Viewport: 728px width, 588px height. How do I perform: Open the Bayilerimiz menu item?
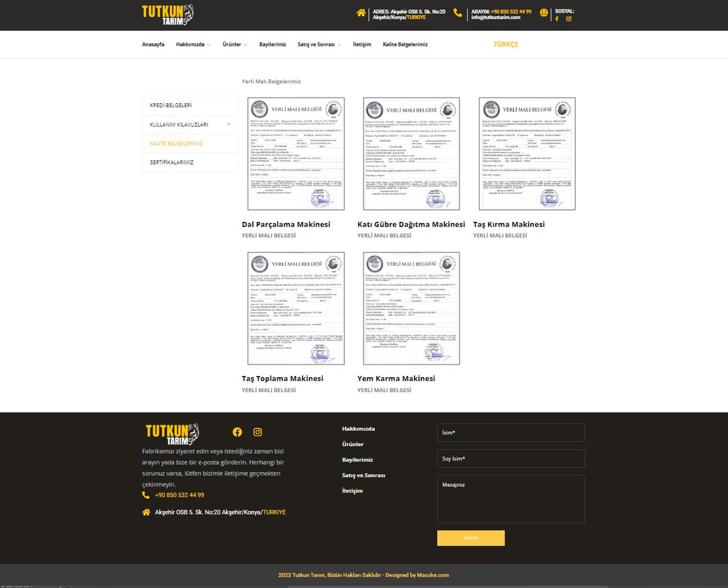click(272, 44)
